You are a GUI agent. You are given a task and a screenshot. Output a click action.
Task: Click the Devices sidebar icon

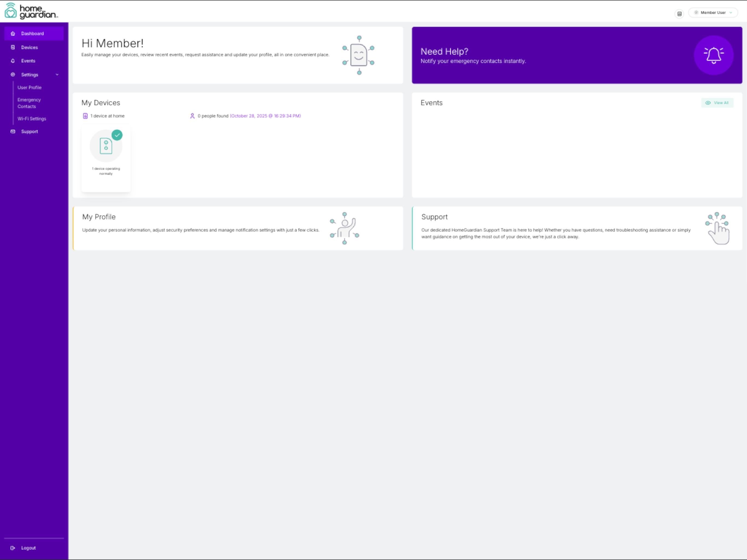pos(13,47)
